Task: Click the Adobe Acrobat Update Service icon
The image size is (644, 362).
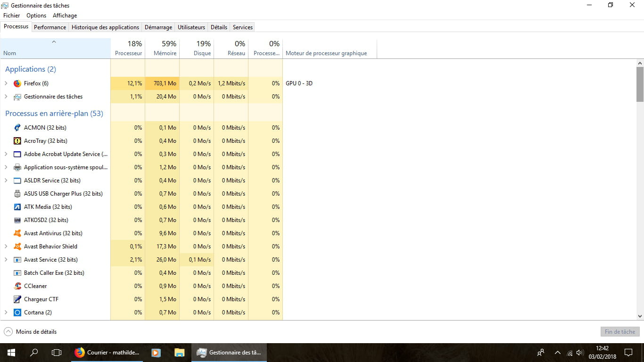Action: [x=17, y=154]
